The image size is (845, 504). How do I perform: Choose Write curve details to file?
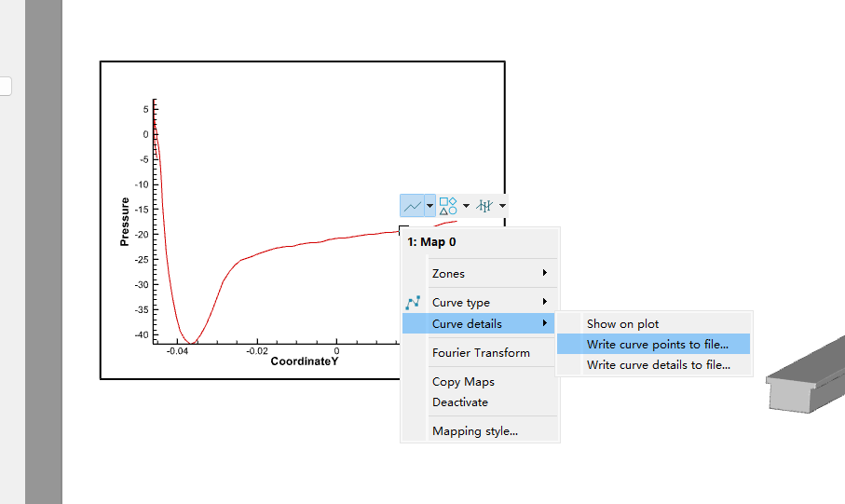click(658, 365)
